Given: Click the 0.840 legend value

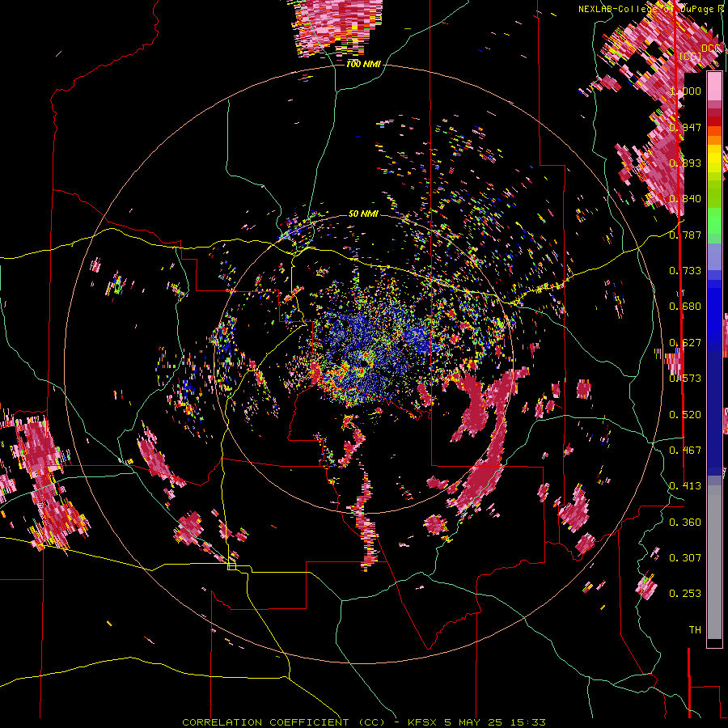Looking at the screenshot, I should (x=685, y=198).
